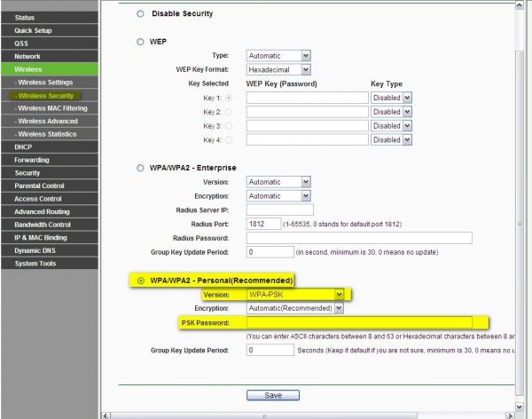The image size is (532, 419).
Task: Open the Security menu item in sidebar
Action: pos(50,173)
